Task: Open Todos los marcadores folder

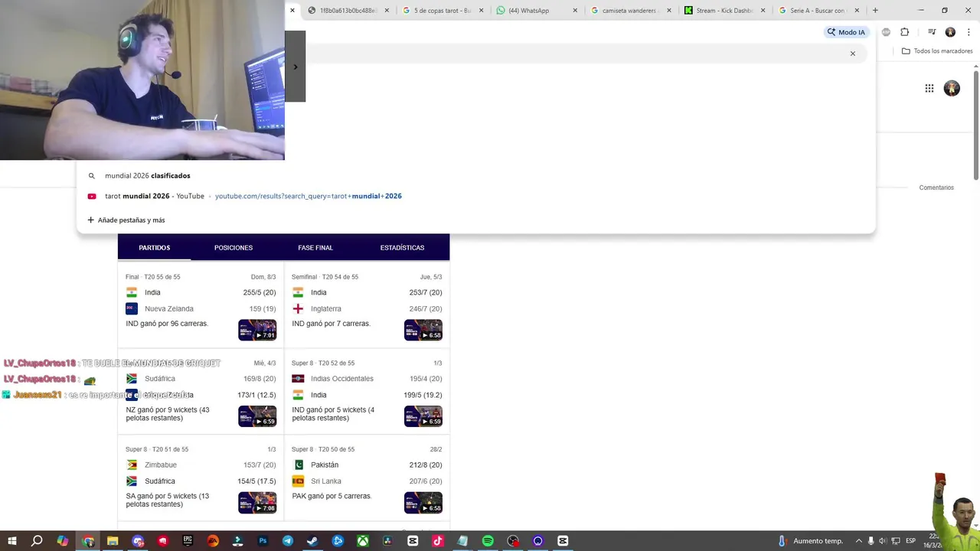Action: click(937, 51)
